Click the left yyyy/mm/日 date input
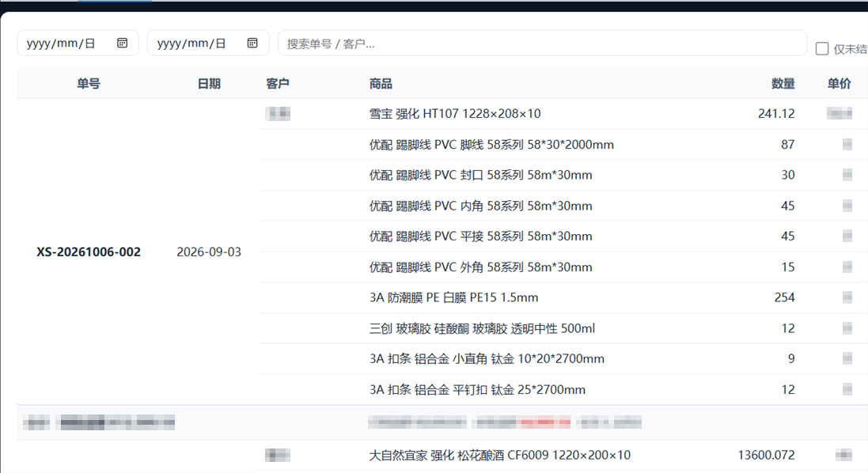Screen dimensions: 868x473 click(x=78, y=44)
